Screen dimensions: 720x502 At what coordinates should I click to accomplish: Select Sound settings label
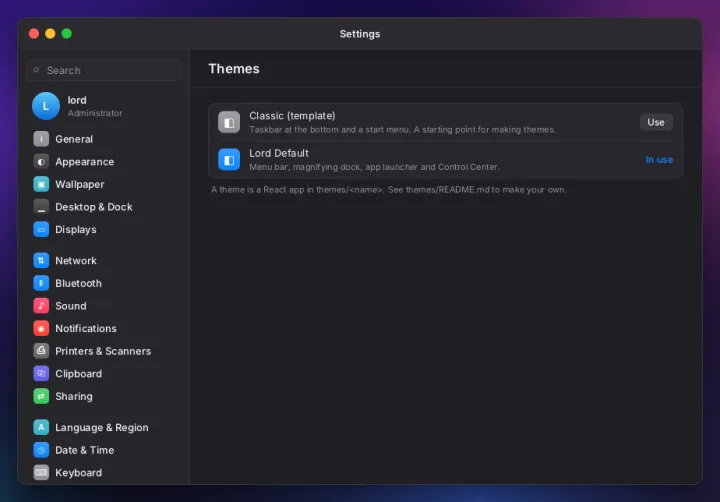71,306
